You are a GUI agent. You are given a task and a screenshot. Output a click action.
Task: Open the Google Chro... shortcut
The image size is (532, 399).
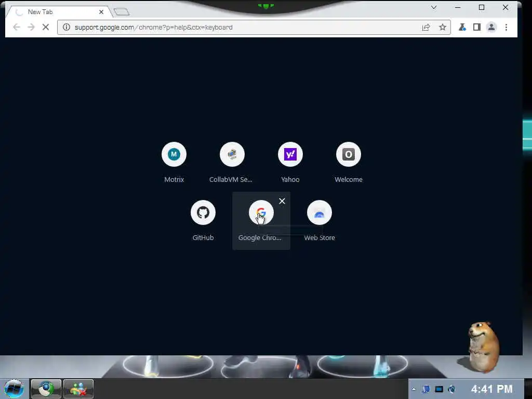click(261, 221)
